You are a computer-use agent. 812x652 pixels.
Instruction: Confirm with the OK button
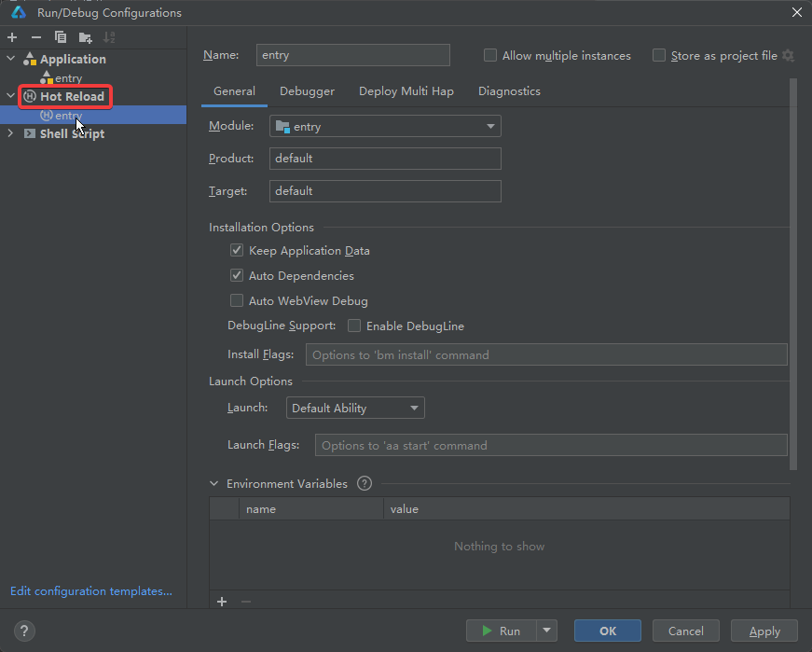pyautogui.click(x=608, y=631)
